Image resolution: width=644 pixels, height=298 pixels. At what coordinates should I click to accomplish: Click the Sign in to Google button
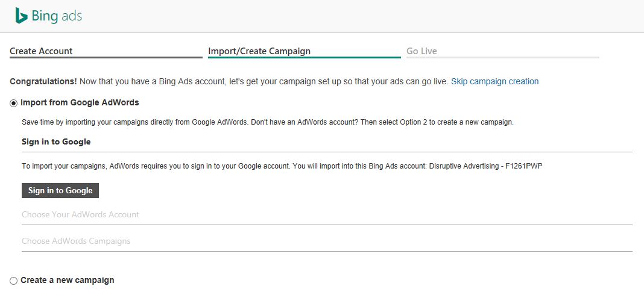coord(60,191)
